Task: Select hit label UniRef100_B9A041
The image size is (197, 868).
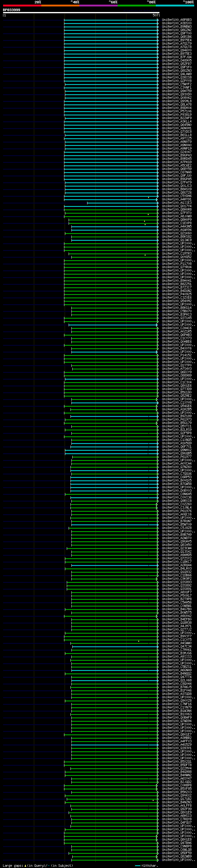Action: point(177,281)
